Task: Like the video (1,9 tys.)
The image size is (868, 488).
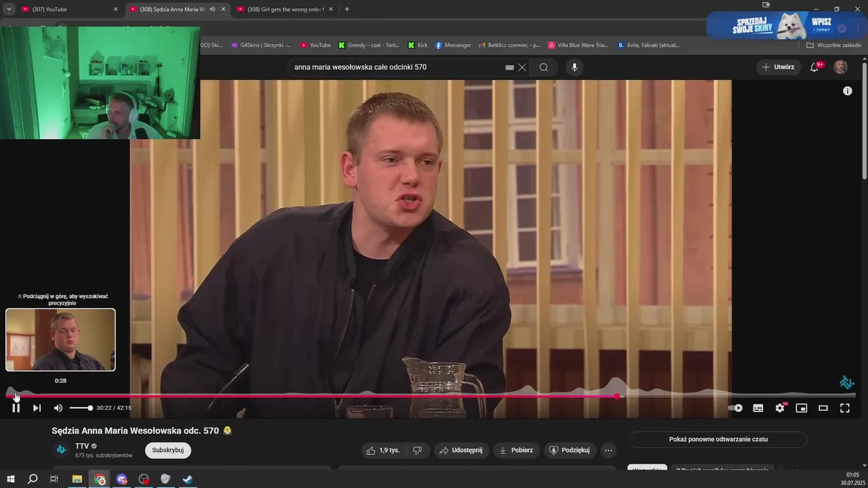Action: pos(383,450)
